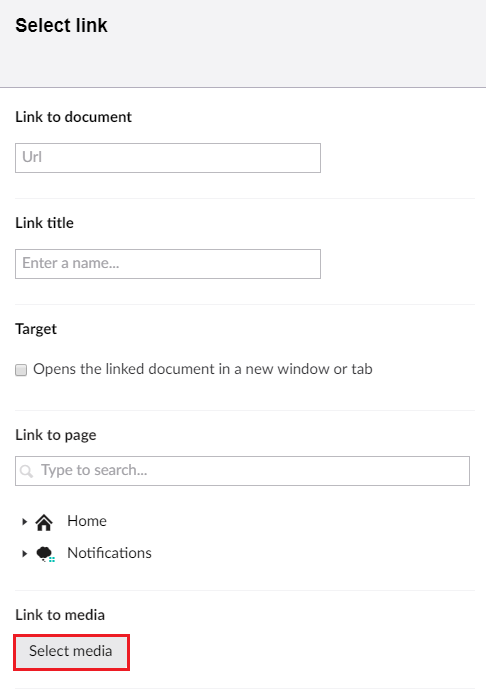Click the magnifier icon in search box
Screen dimensions: 486x692
(x=26, y=471)
